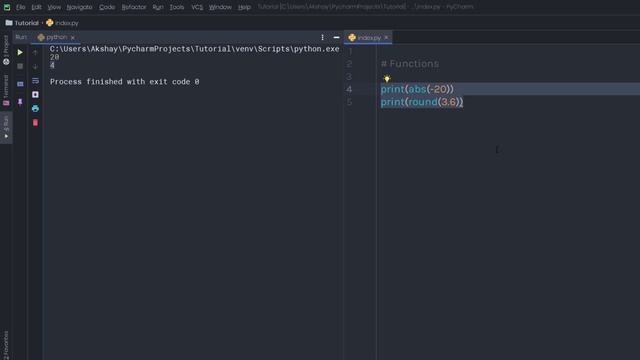The width and height of the screenshot is (640, 360).
Task: Click python.exe path line in console
Action: point(194,49)
